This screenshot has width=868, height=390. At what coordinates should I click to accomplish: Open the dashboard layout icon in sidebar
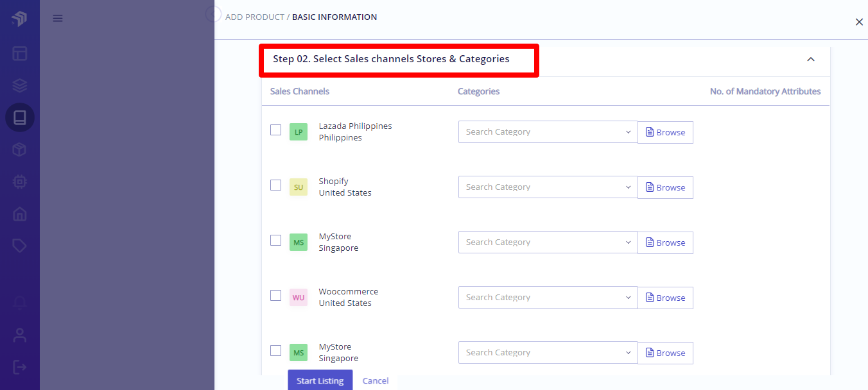[19, 53]
